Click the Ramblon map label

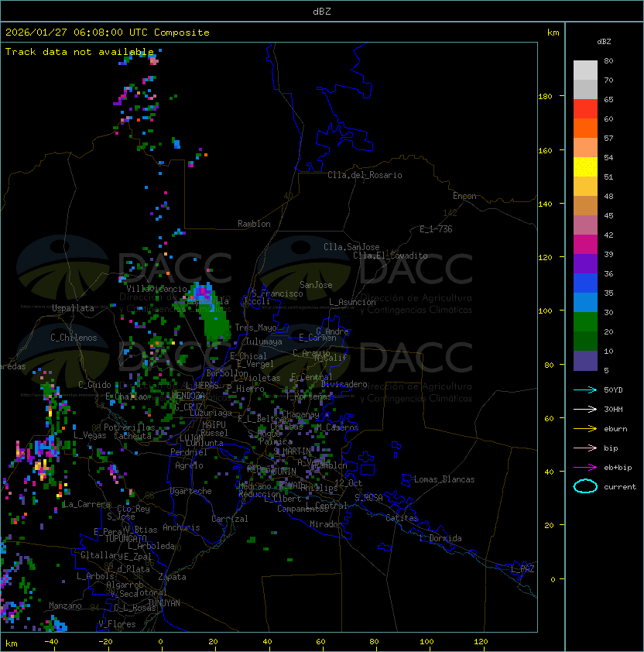pyautogui.click(x=254, y=224)
